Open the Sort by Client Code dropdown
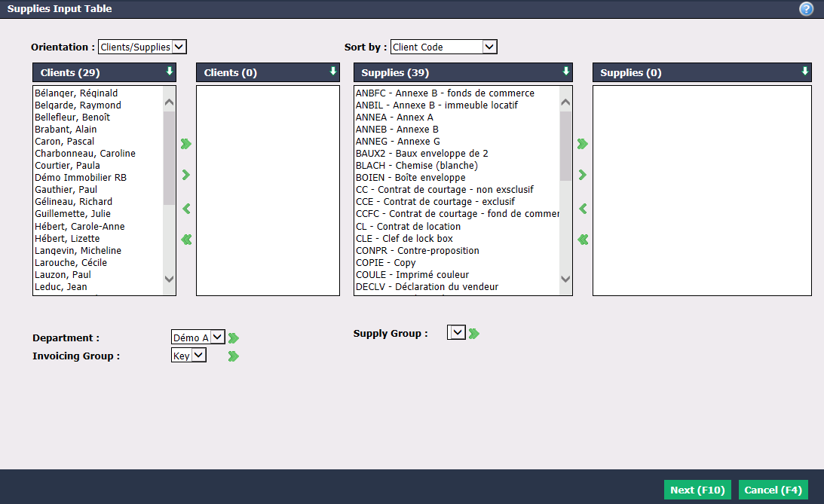This screenshot has width=824, height=504. pos(443,47)
